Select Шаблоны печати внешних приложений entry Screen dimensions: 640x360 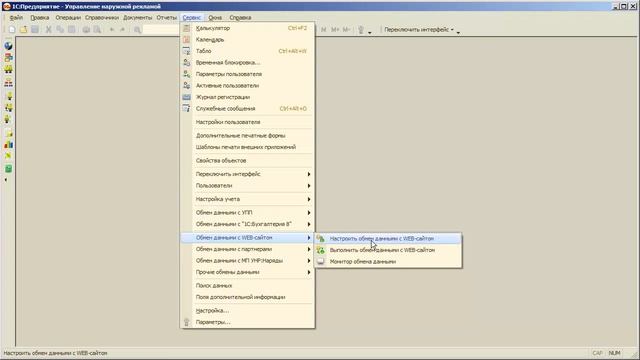[x=247, y=147]
